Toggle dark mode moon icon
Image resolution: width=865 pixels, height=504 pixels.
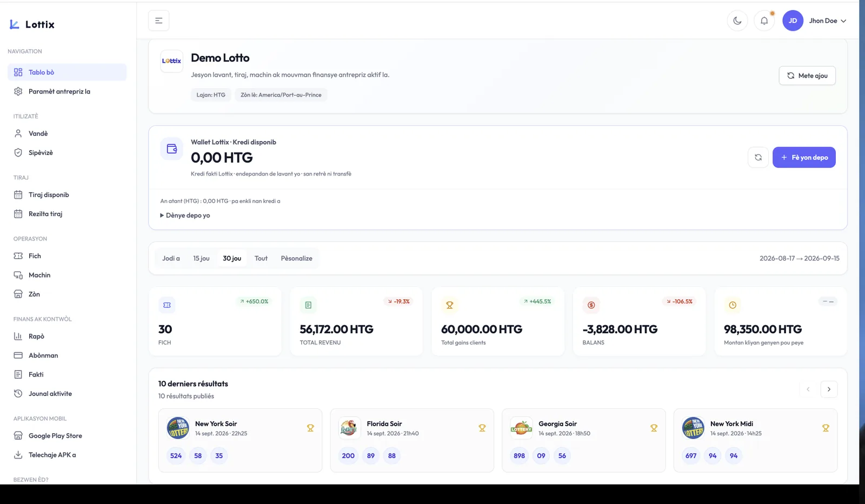pyautogui.click(x=737, y=21)
